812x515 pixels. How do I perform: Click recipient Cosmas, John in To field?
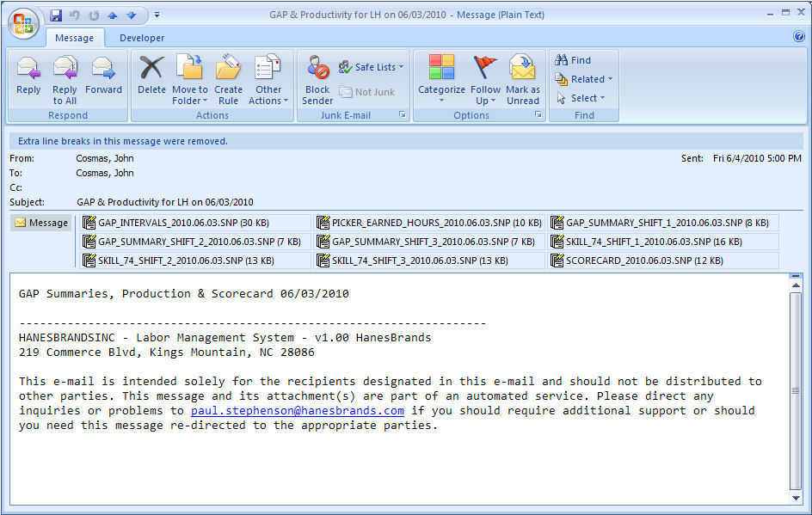[105, 173]
